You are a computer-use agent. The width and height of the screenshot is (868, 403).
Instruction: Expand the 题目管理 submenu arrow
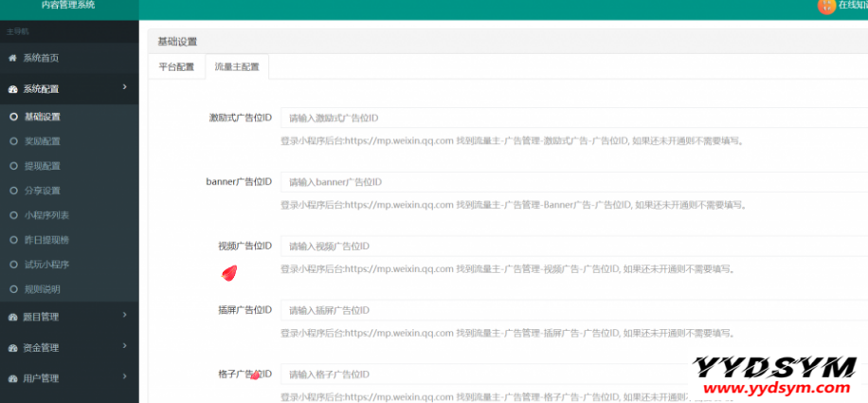click(x=125, y=317)
